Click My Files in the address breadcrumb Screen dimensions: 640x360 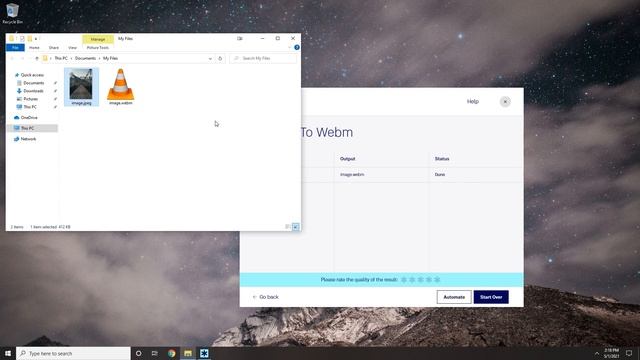click(110, 58)
